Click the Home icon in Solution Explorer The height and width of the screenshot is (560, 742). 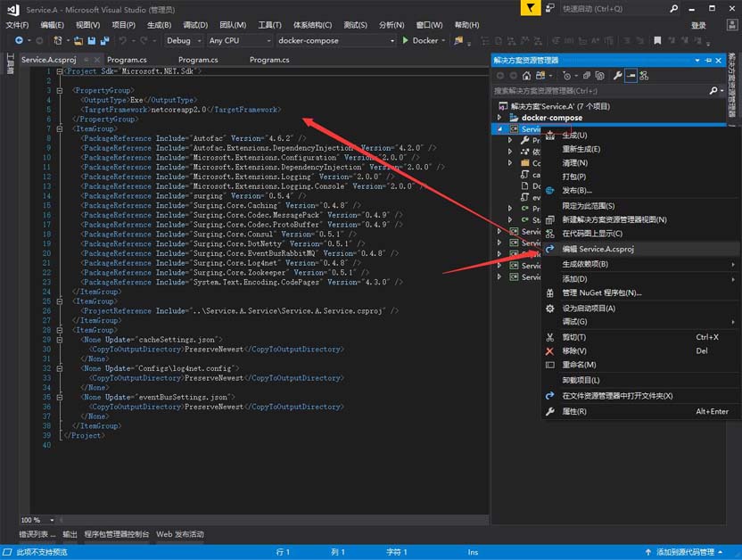tap(526, 75)
